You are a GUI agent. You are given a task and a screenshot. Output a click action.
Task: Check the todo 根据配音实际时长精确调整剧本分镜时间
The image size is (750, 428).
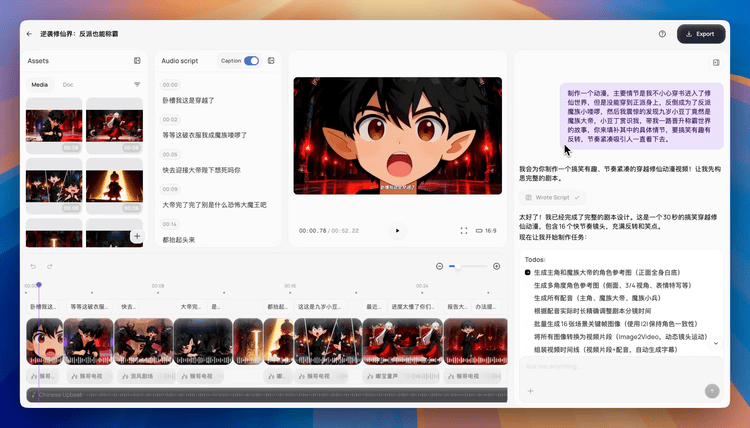528,311
